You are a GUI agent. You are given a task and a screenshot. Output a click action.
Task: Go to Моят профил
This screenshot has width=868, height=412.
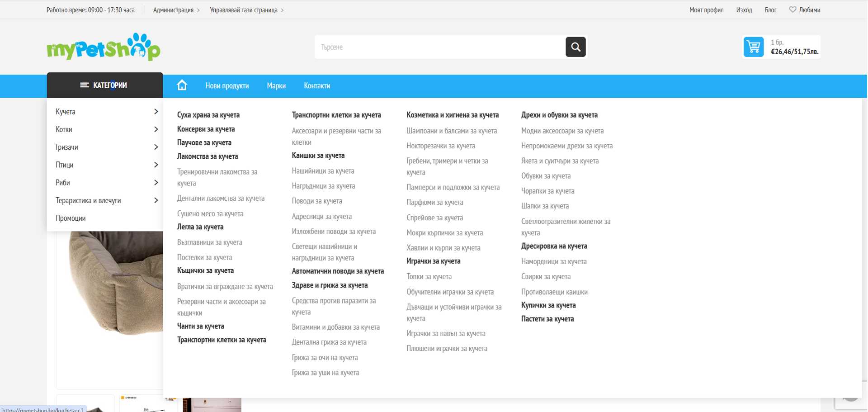(x=706, y=10)
